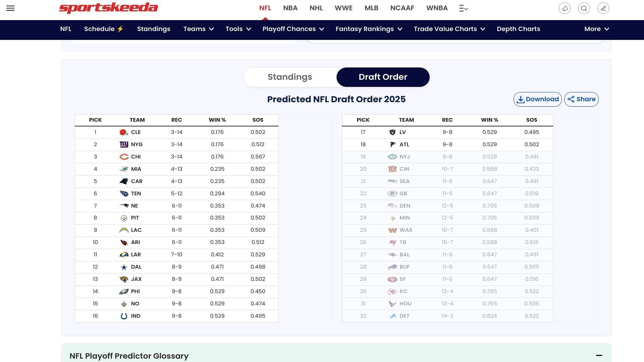Expand the Teams dropdown menu
Viewport: 644px width, 362px height.
[x=199, y=29]
